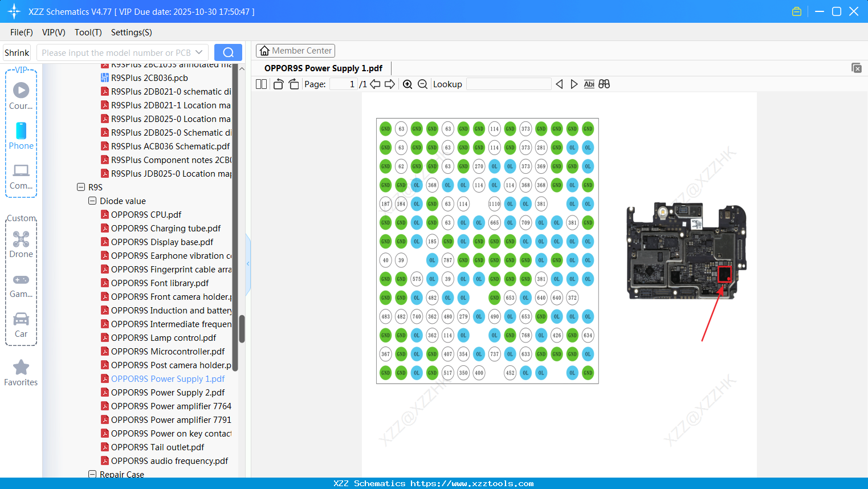Open OPPOR9S Display base.pdf
The width and height of the screenshot is (868, 489).
(162, 242)
